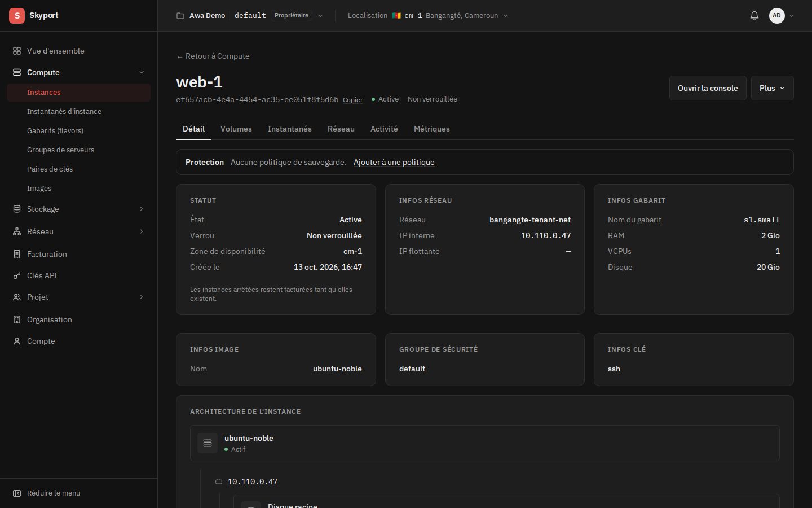The height and width of the screenshot is (508, 812).
Task: Click Ouvrir la console button
Action: click(x=708, y=88)
